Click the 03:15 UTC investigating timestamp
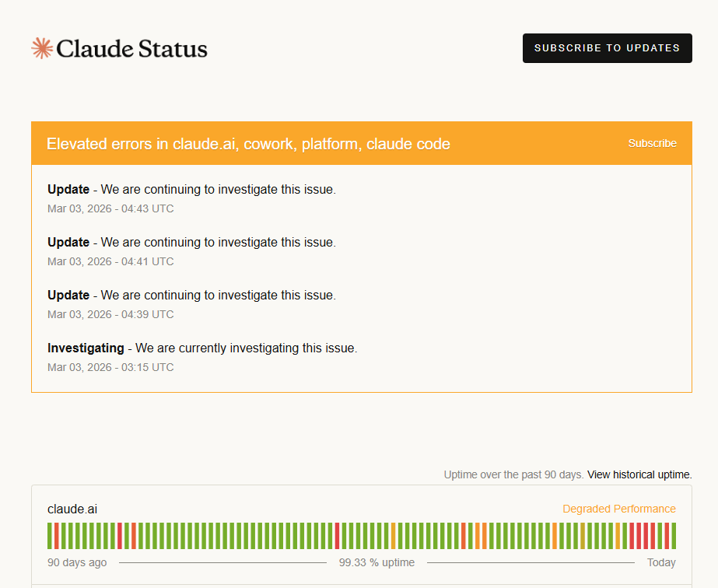Viewport: 718px width, 588px height. [x=110, y=367]
